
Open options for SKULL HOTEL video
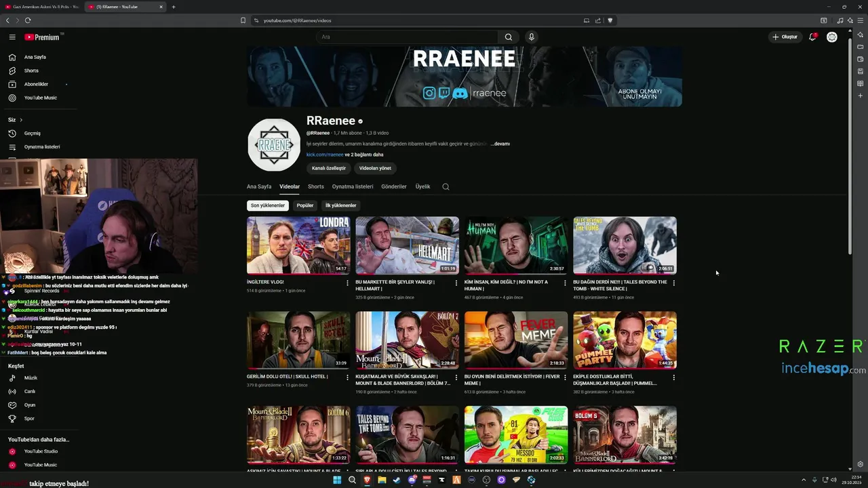point(347,378)
